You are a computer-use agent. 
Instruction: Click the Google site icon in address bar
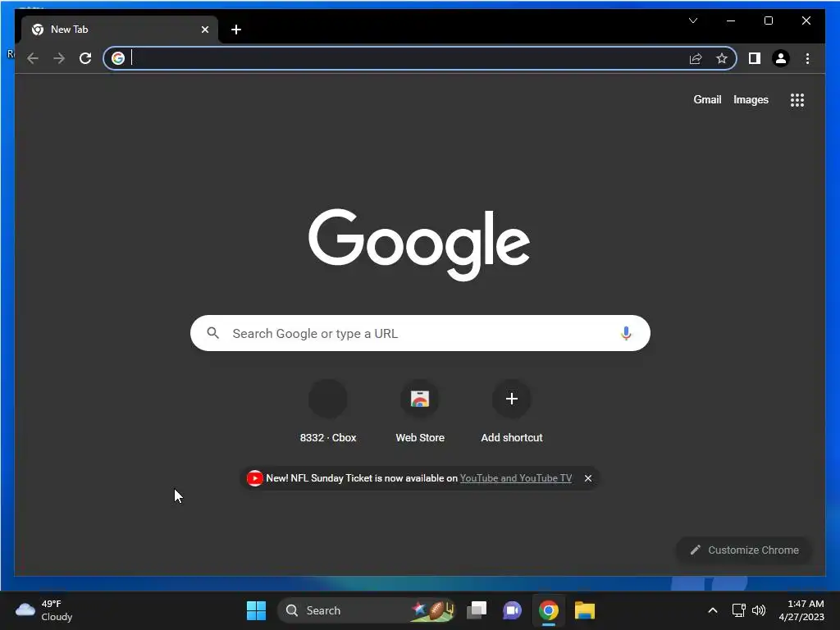(x=118, y=58)
